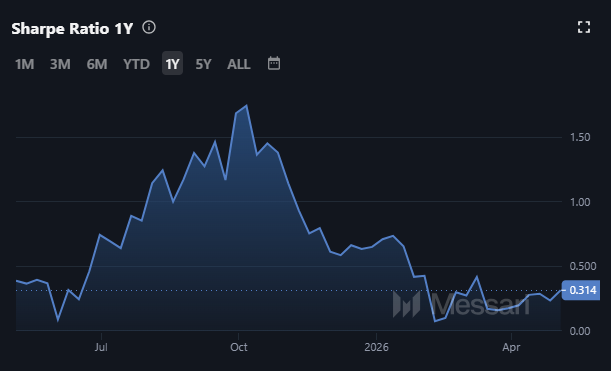Click the Jul x-axis label
611x371 pixels.
[101, 347]
